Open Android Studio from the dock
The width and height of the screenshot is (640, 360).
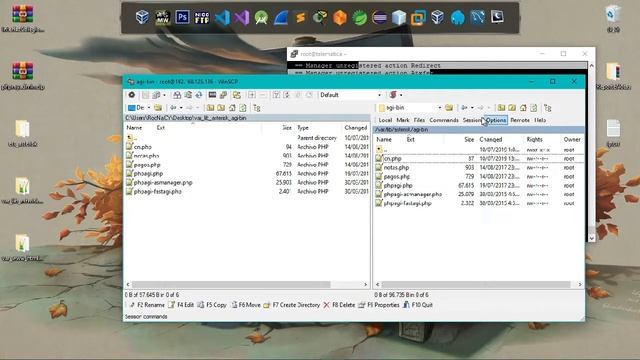[x=261, y=18]
